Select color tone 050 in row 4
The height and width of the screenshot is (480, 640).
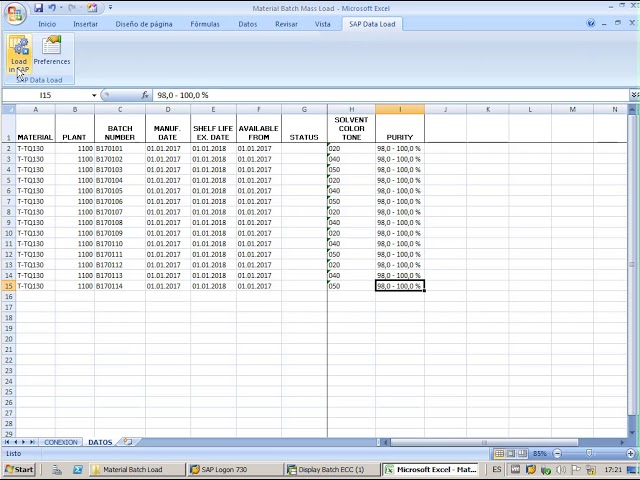[x=351, y=169]
